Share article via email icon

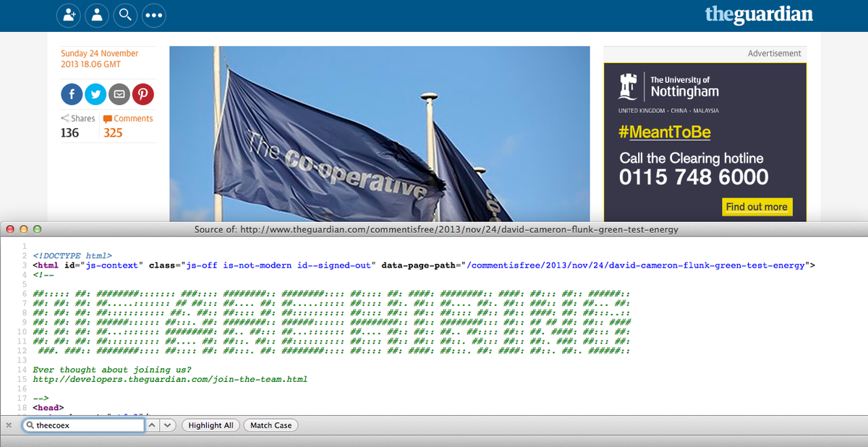(119, 94)
